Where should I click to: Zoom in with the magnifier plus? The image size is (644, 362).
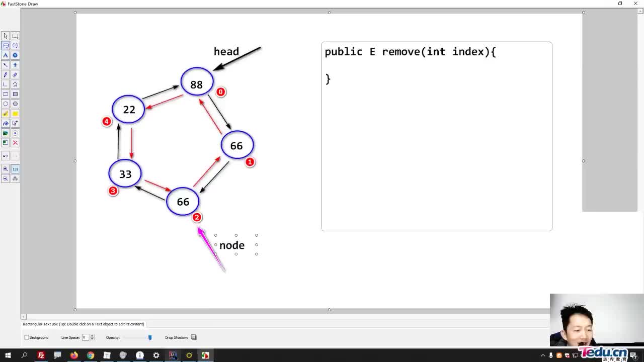pos(6,169)
